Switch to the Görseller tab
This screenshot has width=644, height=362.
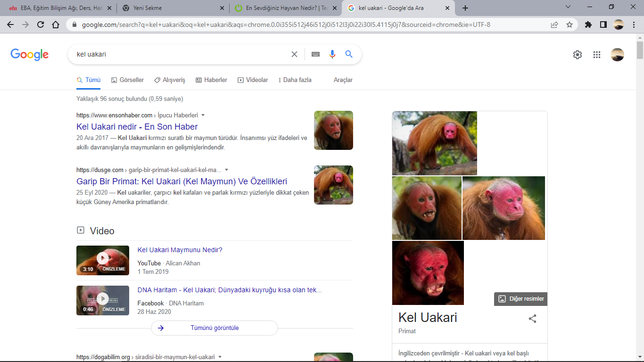coord(127,80)
